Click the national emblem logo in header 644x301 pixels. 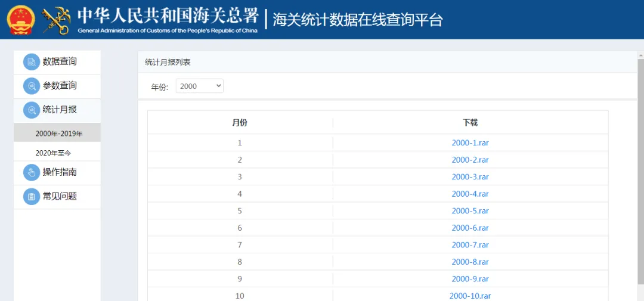pos(21,20)
